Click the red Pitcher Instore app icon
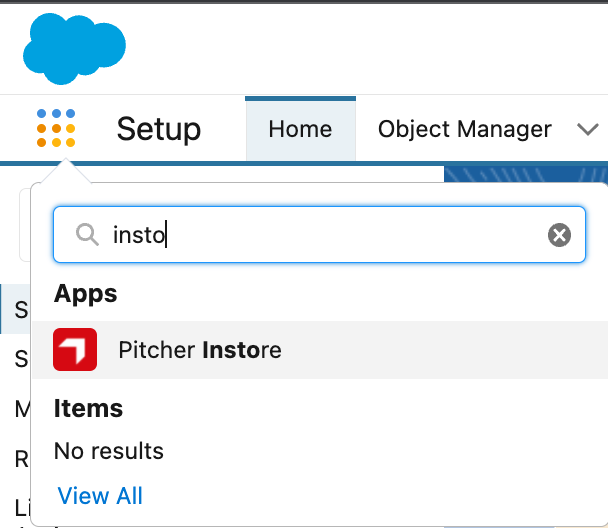Image resolution: width=608 pixels, height=528 pixels. point(75,350)
